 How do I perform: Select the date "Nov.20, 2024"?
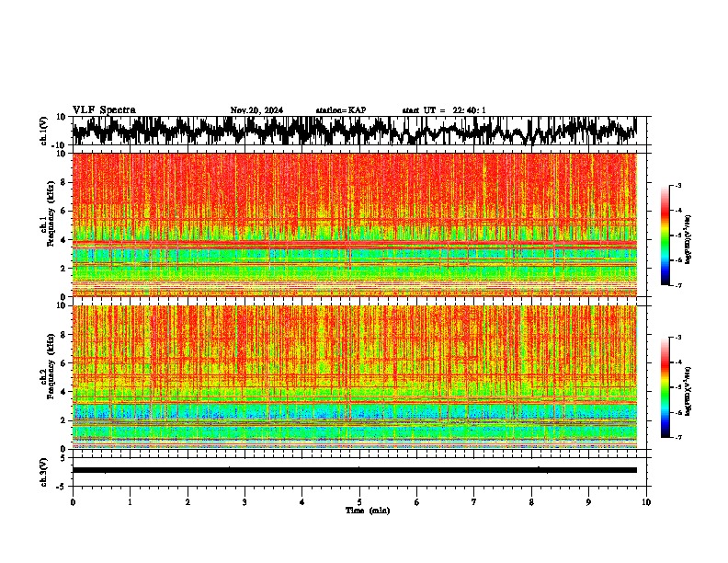(256, 110)
